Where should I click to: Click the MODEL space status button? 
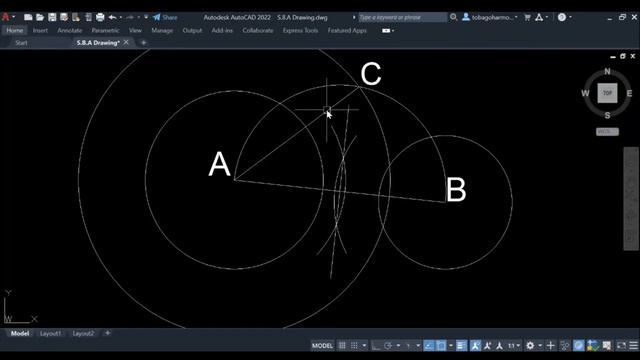pyautogui.click(x=322, y=346)
